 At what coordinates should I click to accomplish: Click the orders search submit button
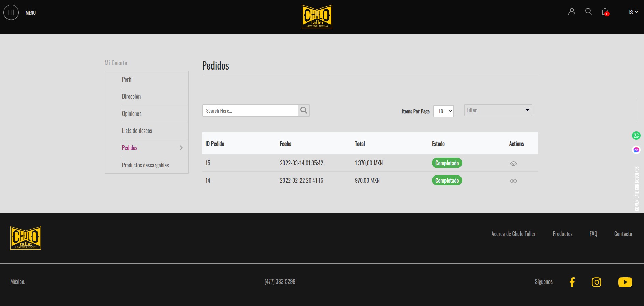coord(304,110)
